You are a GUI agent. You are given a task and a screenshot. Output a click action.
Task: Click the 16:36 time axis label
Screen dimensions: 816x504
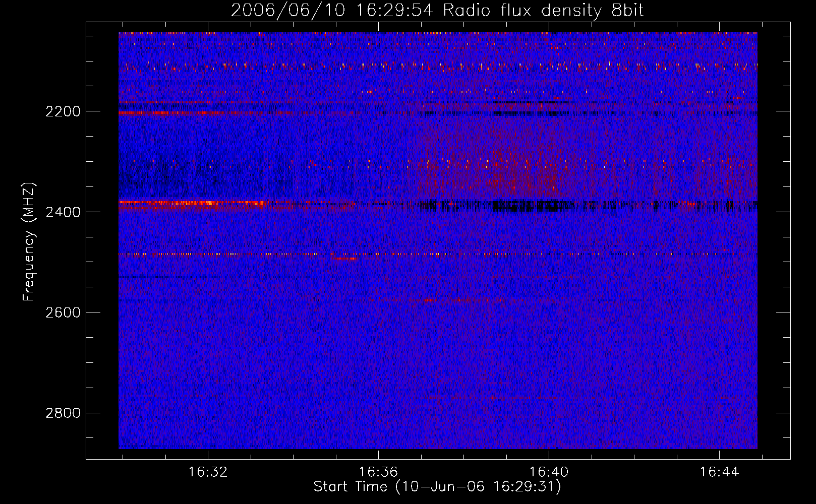pyautogui.click(x=378, y=472)
